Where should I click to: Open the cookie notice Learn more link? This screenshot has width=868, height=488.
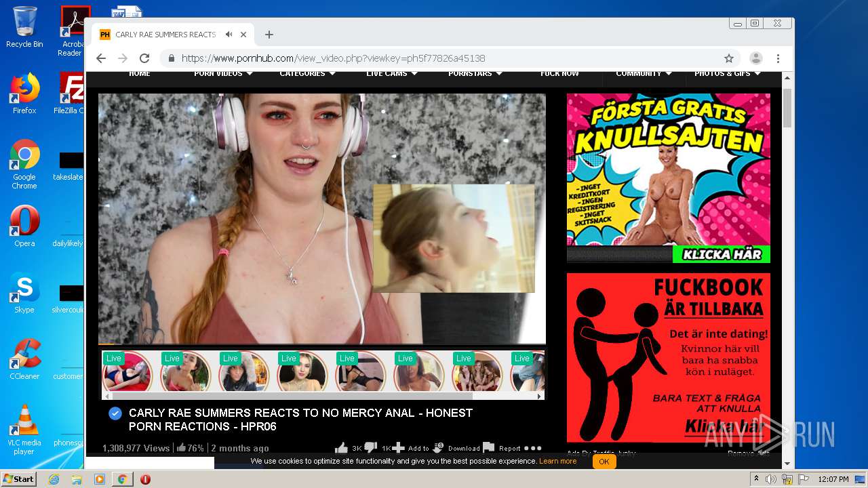coord(557,462)
